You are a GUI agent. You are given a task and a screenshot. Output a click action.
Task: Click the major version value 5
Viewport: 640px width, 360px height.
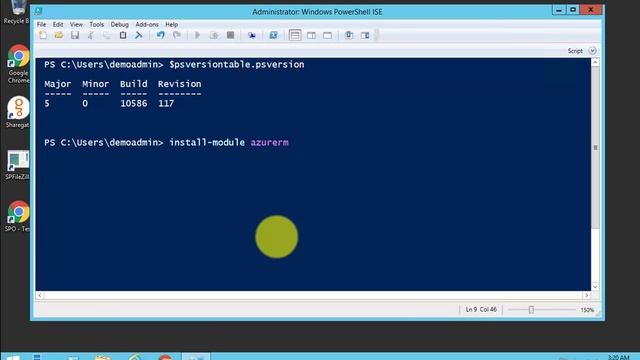[47, 103]
